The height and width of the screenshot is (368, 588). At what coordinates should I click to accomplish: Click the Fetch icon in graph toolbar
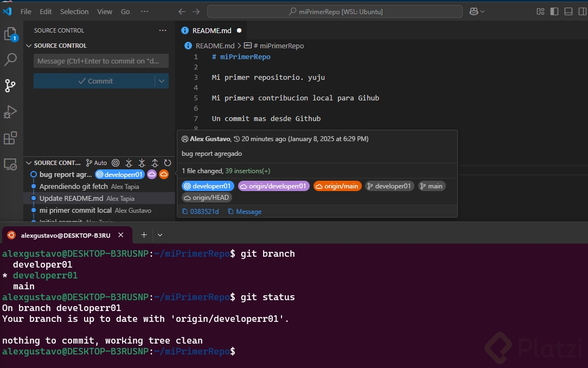129,163
